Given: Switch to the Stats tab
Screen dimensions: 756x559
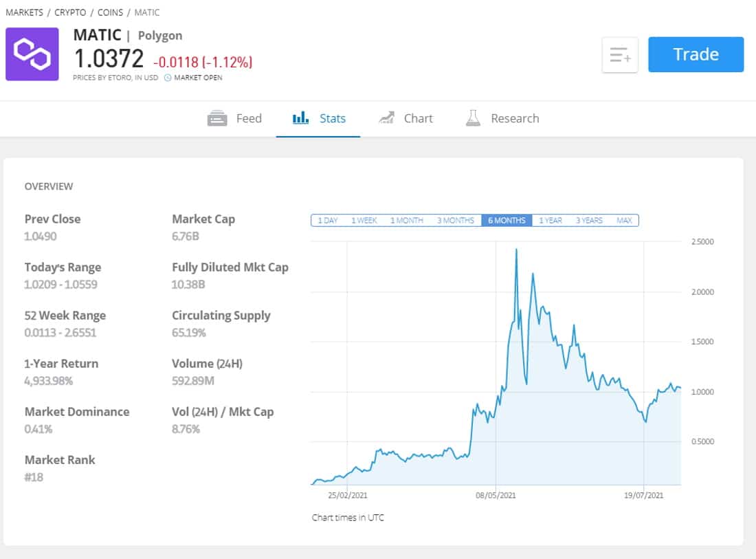Looking at the screenshot, I should point(318,119).
